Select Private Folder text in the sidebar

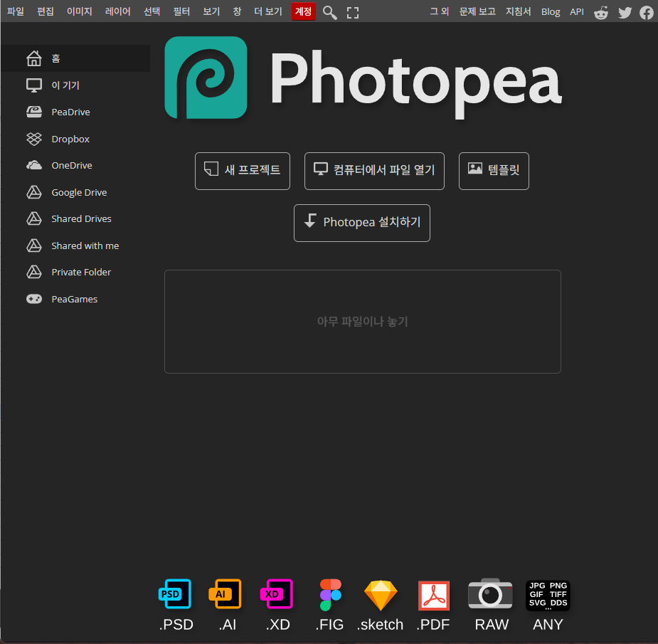(81, 272)
